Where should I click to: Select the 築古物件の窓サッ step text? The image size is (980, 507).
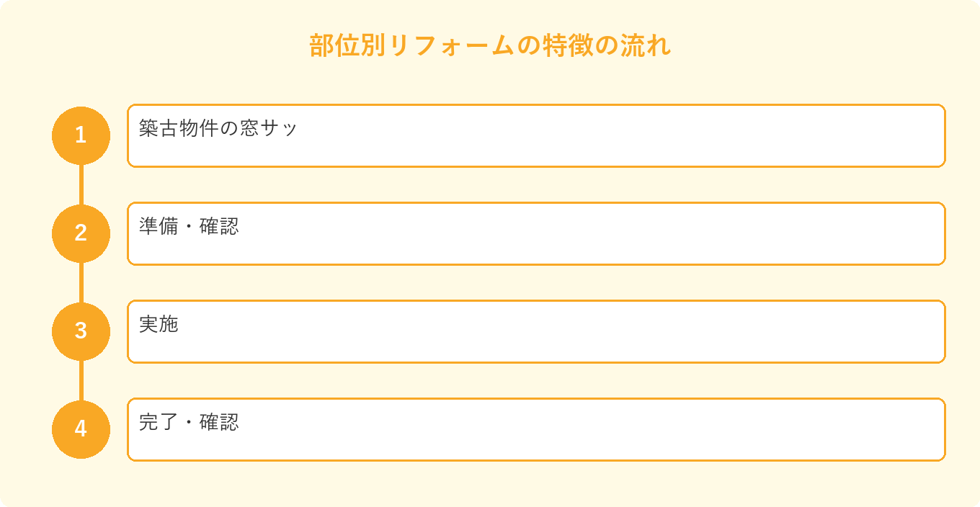tap(218, 128)
